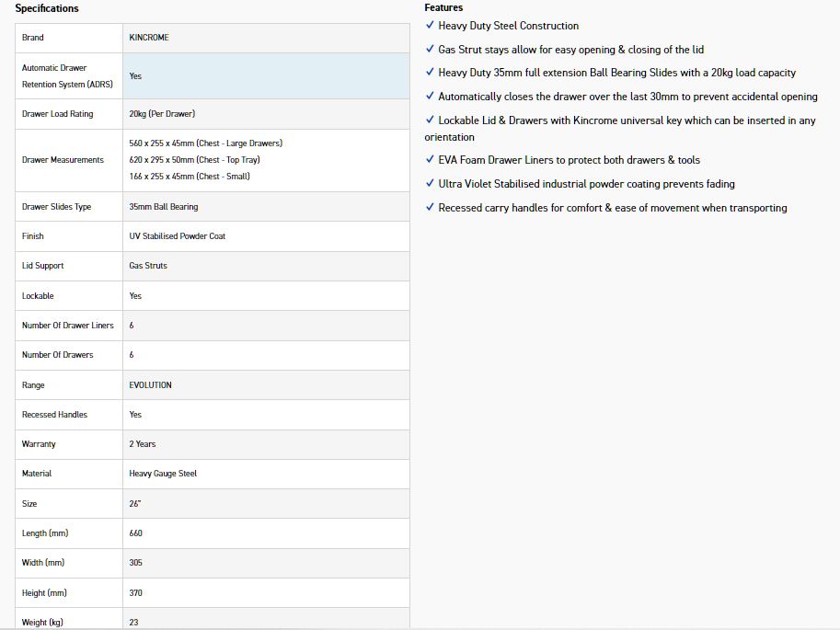Viewport: 840px width, 630px height.
Task: Click the checkmark before Recessed carry handles
Action: [x=430, y=208]
